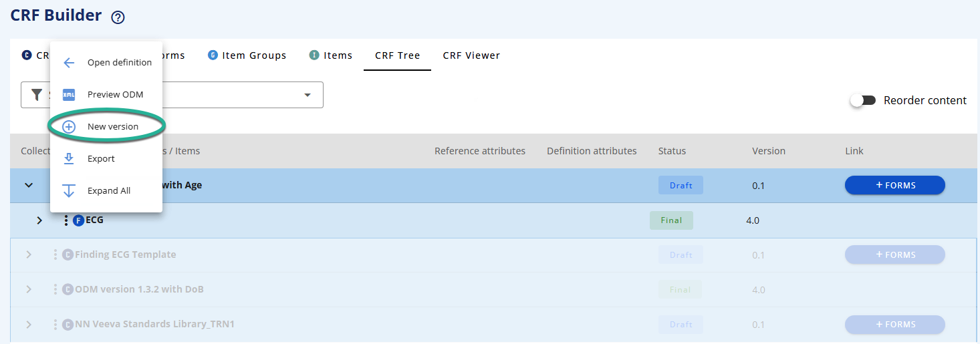
Task: Click the help question mark icon
Action: [118, 18]
